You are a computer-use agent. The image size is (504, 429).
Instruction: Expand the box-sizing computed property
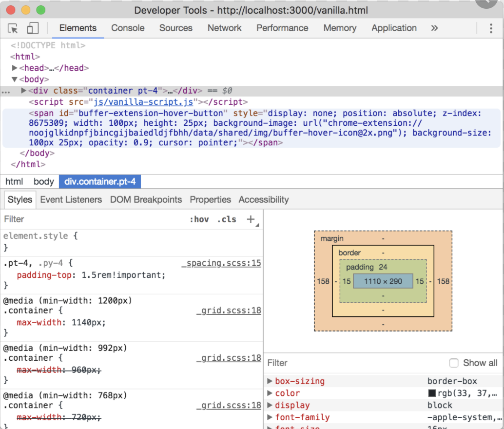(270, 381)
